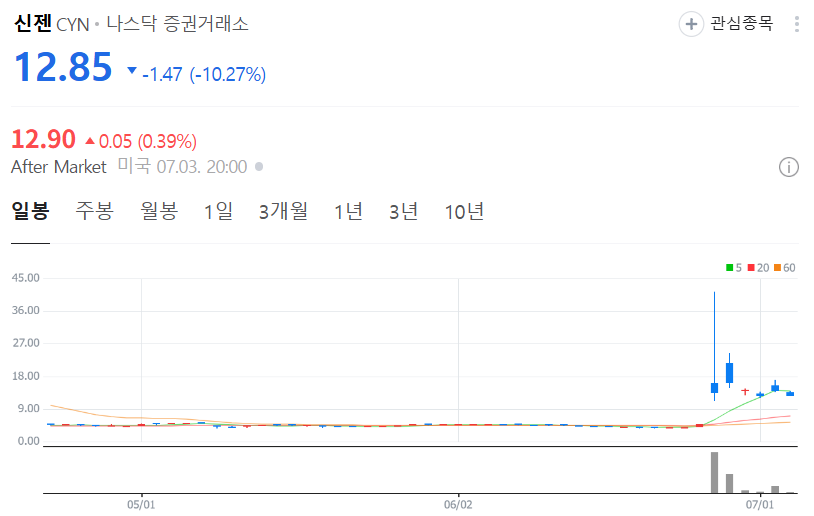This screenshot has height=516, width=814.
Task: Switch to the 주봉 weekly chart tab
Action: [x=94, y=211]
